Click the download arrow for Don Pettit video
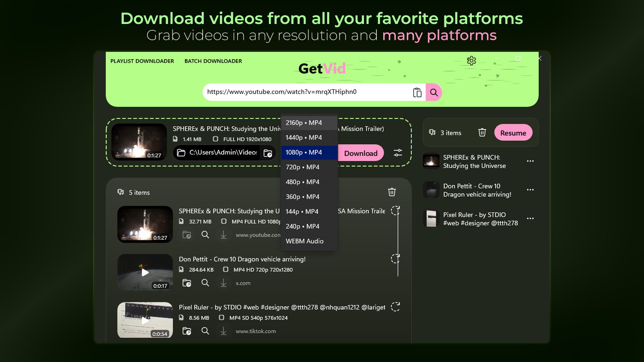The width and height of the screenshot is (644, 362). click(x=223, y=283)
